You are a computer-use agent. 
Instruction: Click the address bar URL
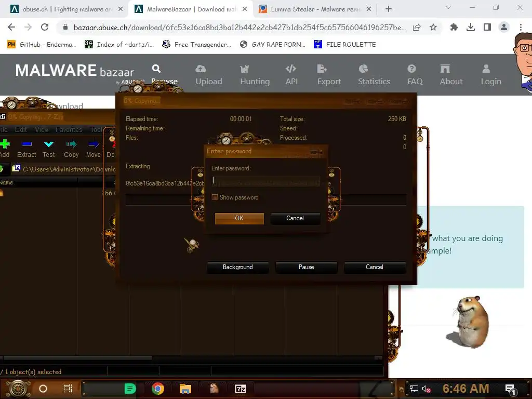tap(240, 28)
